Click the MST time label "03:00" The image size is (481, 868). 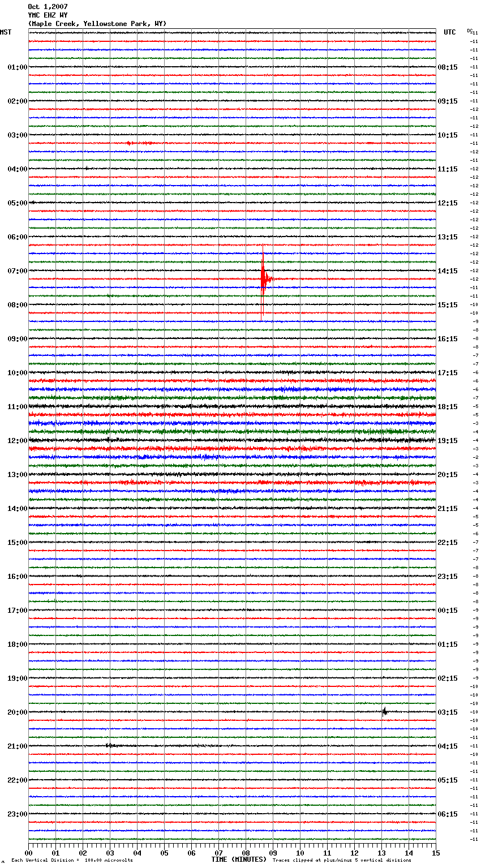point(18,135)
